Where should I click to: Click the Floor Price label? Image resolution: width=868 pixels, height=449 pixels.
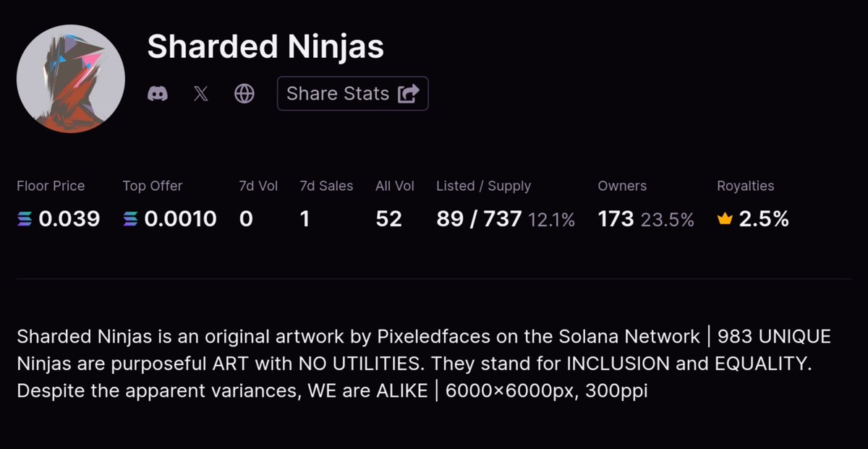51,186
